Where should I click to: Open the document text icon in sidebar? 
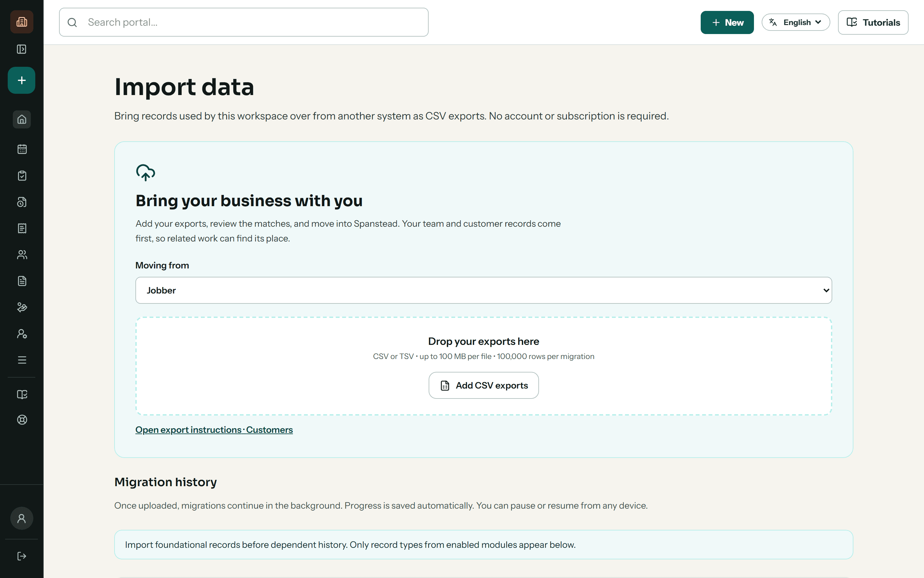pyautogui.click(x=22, y=281)
